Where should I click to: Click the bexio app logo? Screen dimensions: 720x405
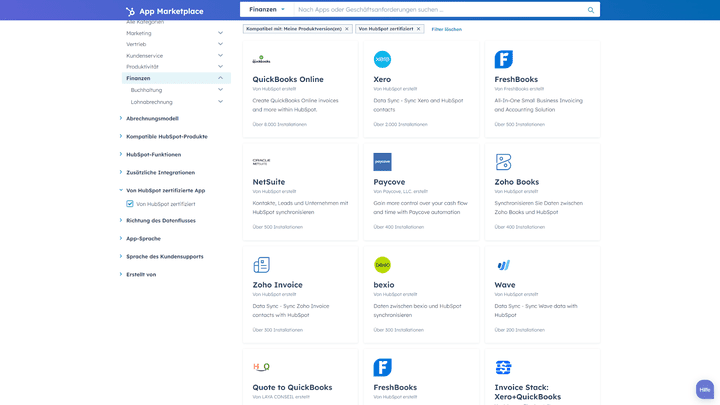tap(382, 264)
